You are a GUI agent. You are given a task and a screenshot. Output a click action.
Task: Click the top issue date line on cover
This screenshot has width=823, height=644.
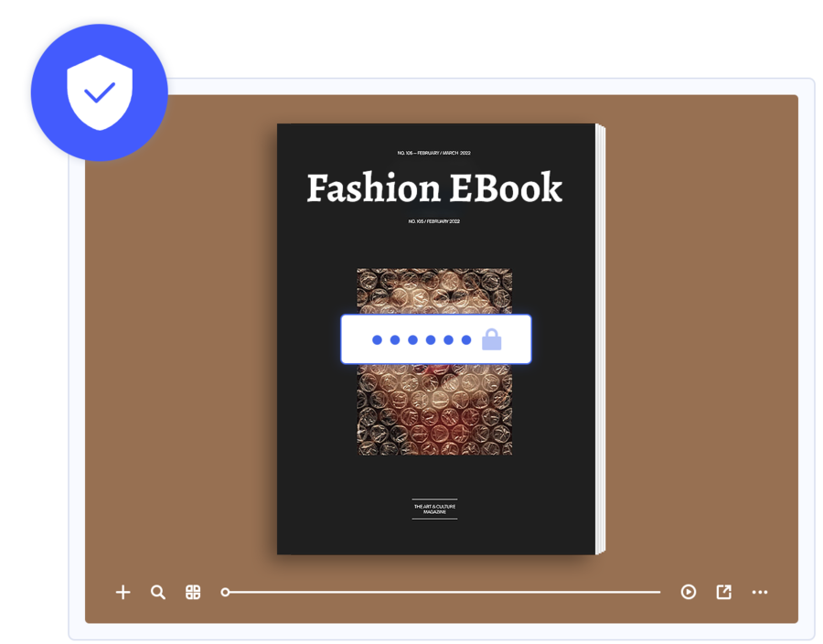tap(434, 153)
